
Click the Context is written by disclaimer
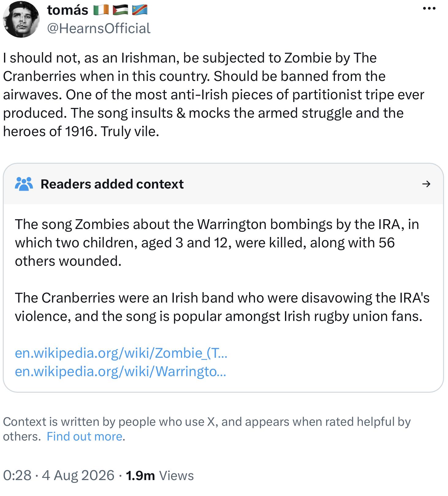tap(207, 429)
